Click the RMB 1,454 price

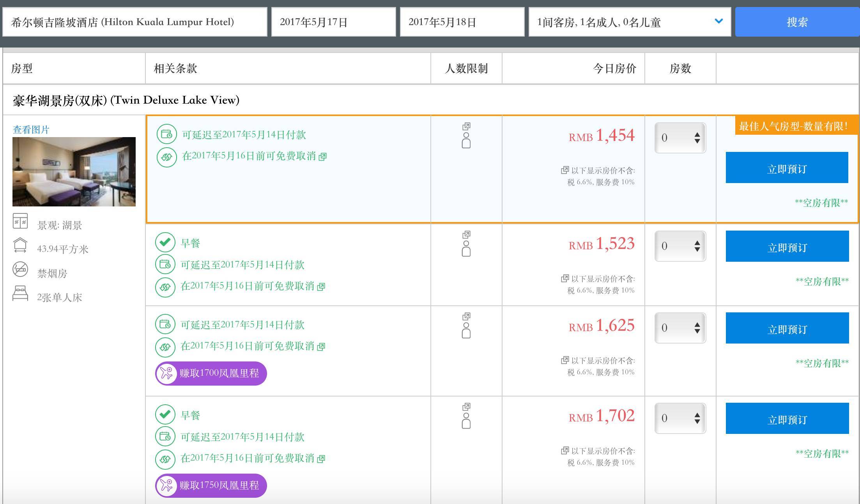tap(602, 136)
